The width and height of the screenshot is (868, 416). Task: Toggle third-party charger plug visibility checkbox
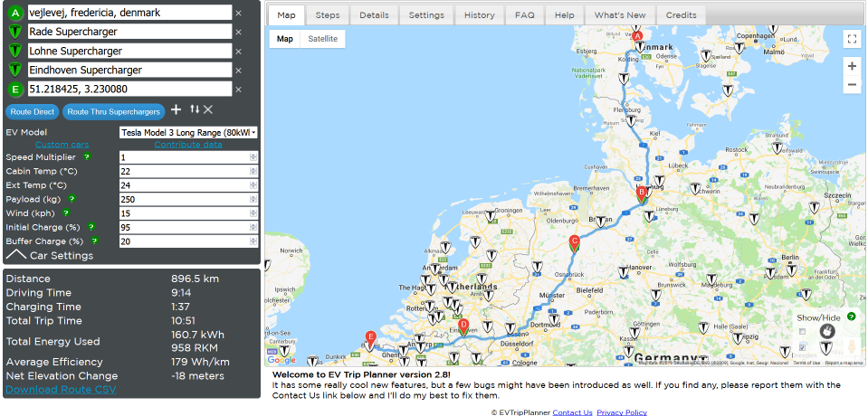[802, 331]
